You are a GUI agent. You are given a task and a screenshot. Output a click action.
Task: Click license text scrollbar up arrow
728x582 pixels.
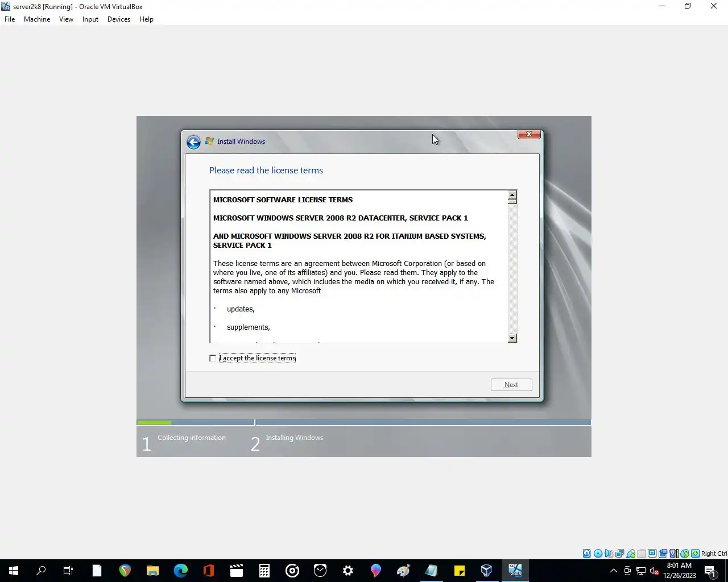click(512, 195)
